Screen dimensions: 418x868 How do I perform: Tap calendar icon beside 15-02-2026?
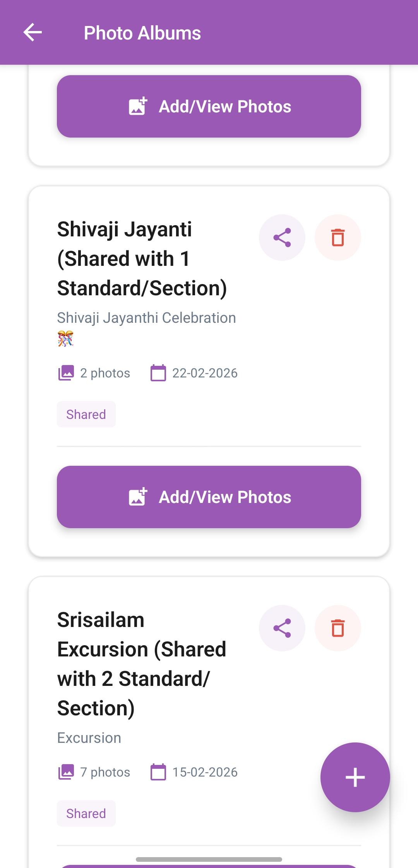point(158,772)
